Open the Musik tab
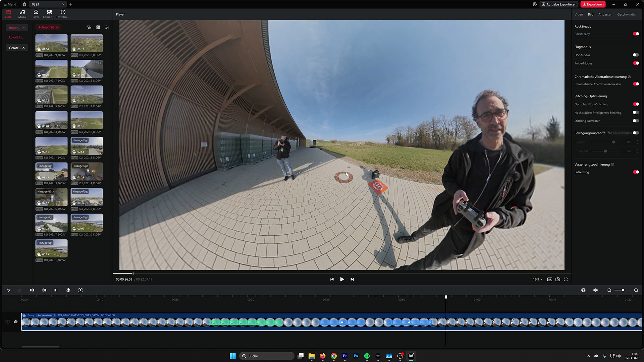The width and height of the screenshot is (644, 362). coord(22,14)
